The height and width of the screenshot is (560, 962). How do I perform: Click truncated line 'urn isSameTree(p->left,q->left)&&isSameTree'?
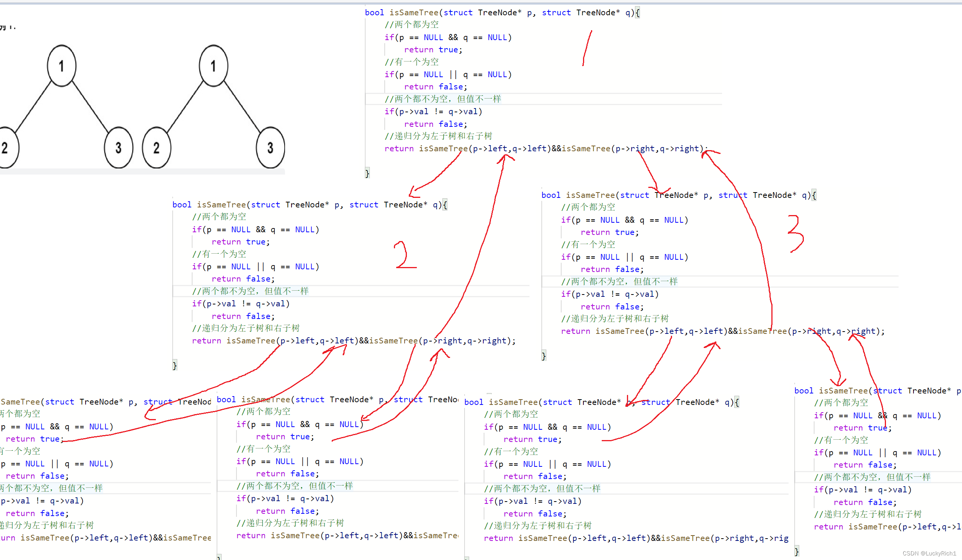(105, 538)
